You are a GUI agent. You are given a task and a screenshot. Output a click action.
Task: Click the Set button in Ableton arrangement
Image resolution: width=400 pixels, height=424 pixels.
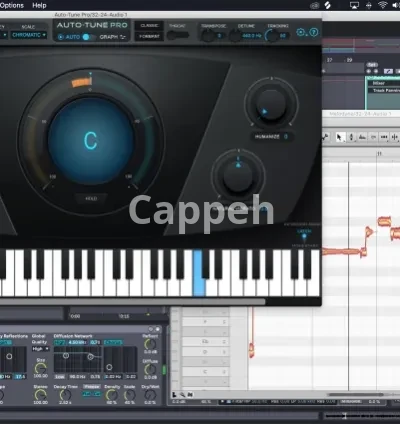(x=372, y=65)
